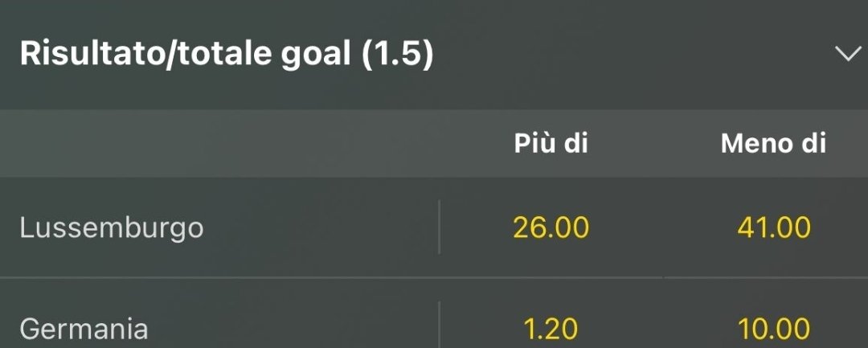The height and width of the screenshot is (348, 868).
Task: Click the "(1.5)" goal line in the title
Action: [397, 55]
